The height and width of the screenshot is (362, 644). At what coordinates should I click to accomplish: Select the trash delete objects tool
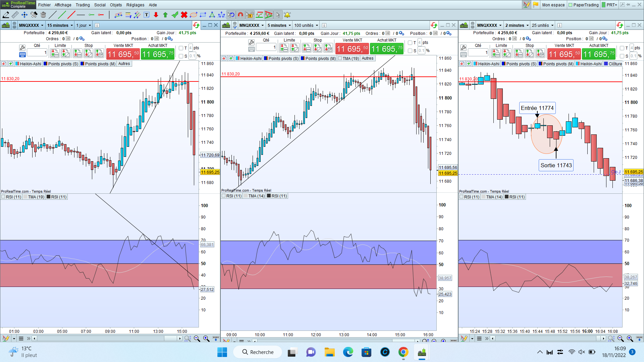pos(43,15)
